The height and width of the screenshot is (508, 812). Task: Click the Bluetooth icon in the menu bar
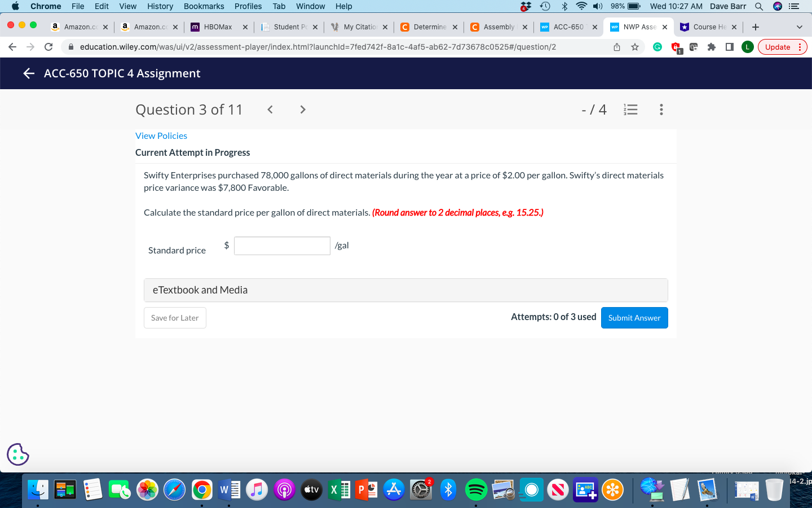click(x=564, y=7)
